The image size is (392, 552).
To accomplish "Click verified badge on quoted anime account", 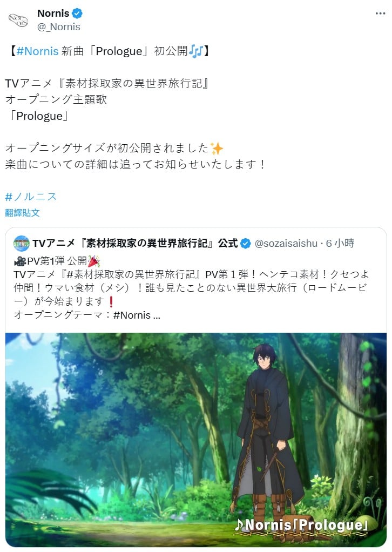I will 245,243.
